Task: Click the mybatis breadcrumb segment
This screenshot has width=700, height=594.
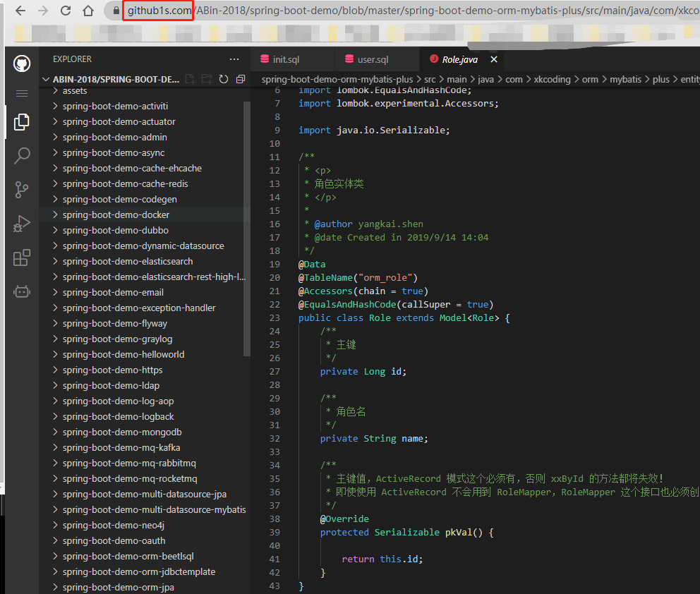Action: pos(625,80)
